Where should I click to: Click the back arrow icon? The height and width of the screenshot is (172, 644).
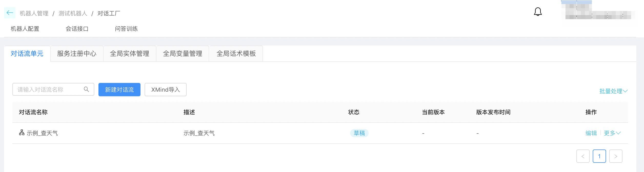point(10,13)
